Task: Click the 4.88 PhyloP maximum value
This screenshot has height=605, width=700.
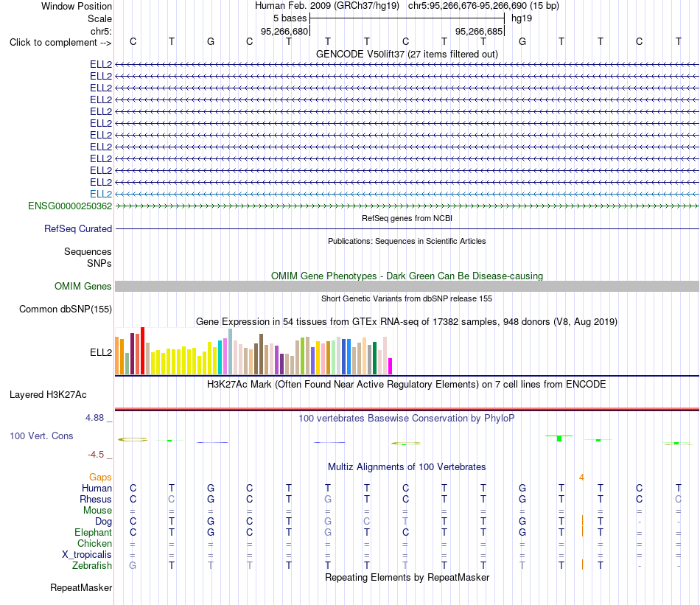Action: tap(94, 418)
